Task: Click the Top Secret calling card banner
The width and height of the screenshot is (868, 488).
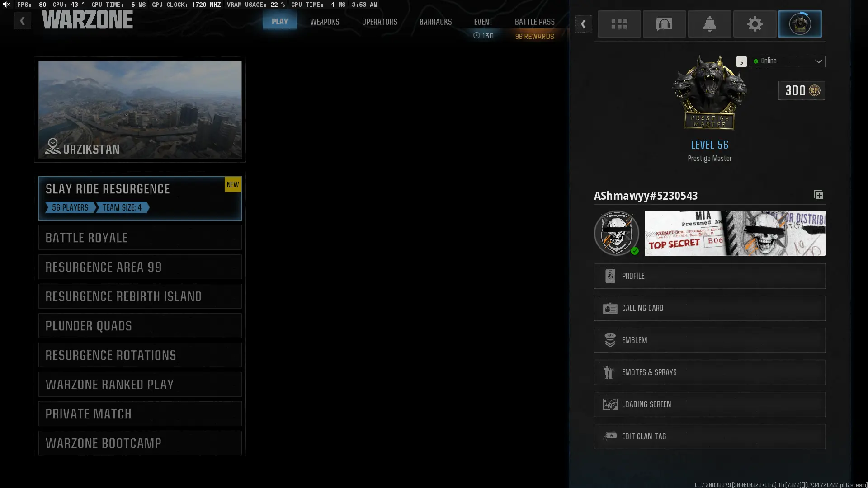Action: click(735, 233)
